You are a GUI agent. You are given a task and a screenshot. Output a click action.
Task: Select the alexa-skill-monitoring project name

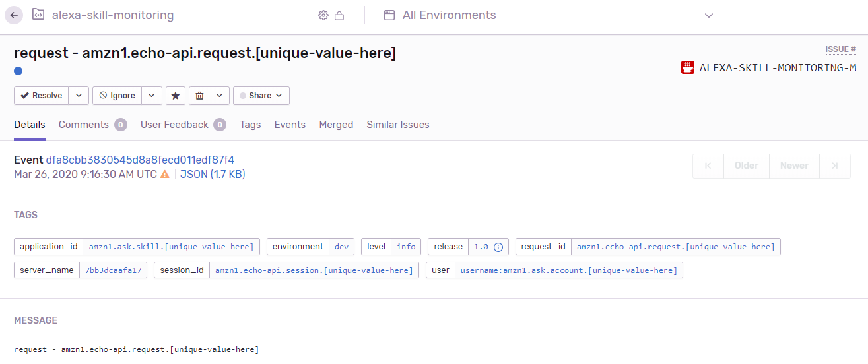coord(113,15)
